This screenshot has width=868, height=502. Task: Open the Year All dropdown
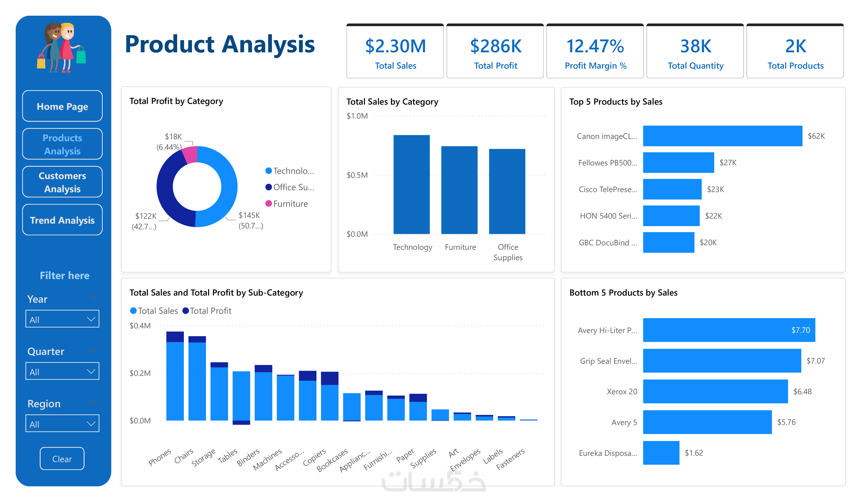62,319
